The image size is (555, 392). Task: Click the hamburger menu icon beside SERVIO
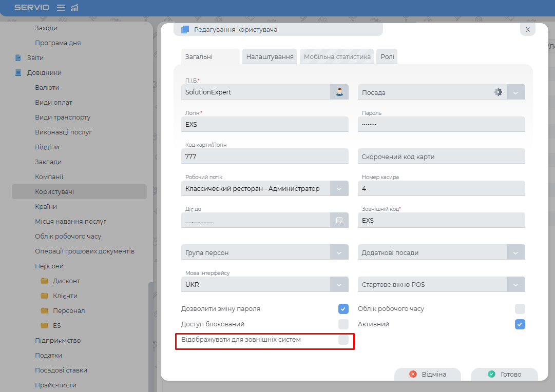point(61,8)
